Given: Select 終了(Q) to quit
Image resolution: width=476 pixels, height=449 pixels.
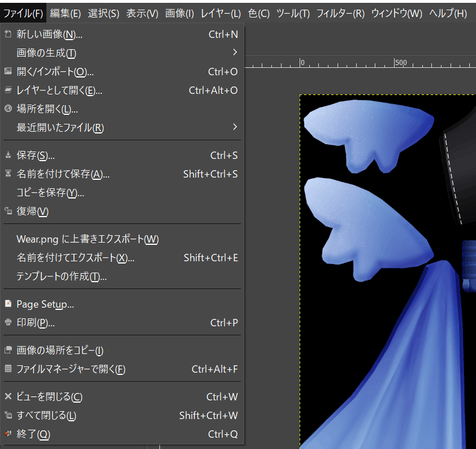Looking at the screenshot, I should coord(122,434).
